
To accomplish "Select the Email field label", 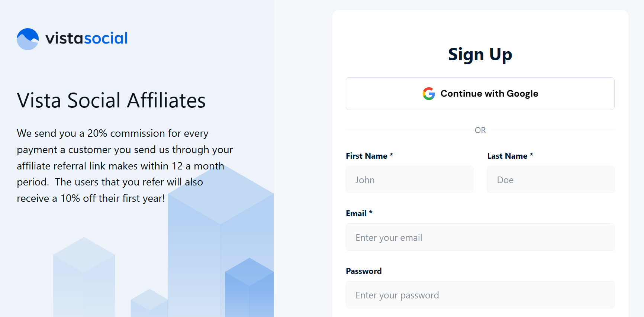I will pyautogui.click(x=356, y=214).
